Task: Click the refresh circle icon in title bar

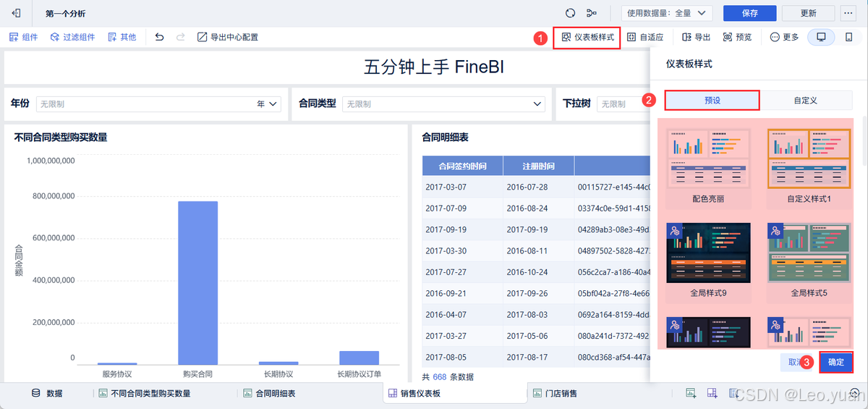Action: pos(570,13)
